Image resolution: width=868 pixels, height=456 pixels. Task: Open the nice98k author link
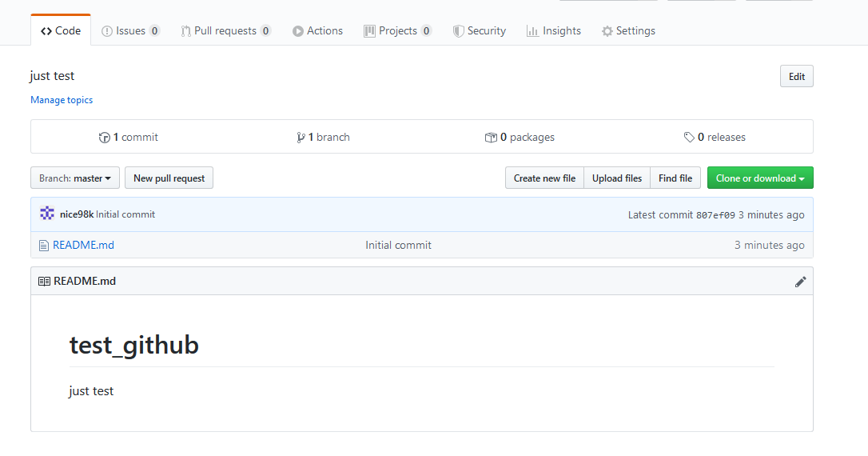click(x=77, y=214)
